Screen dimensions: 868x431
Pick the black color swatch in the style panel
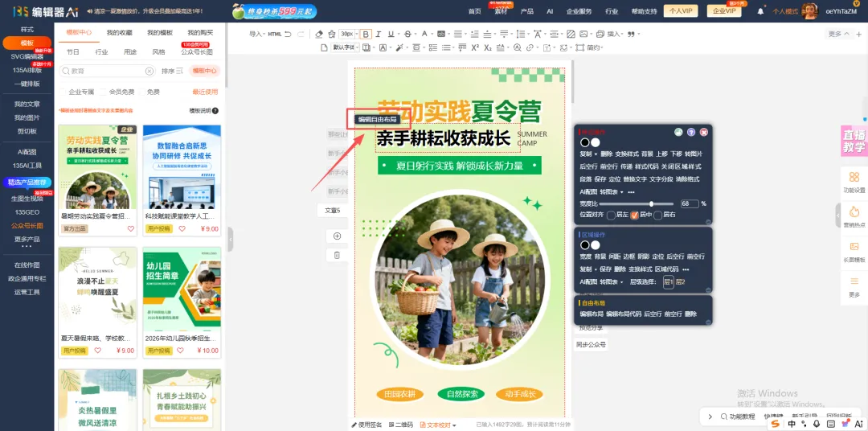point(584,142)
